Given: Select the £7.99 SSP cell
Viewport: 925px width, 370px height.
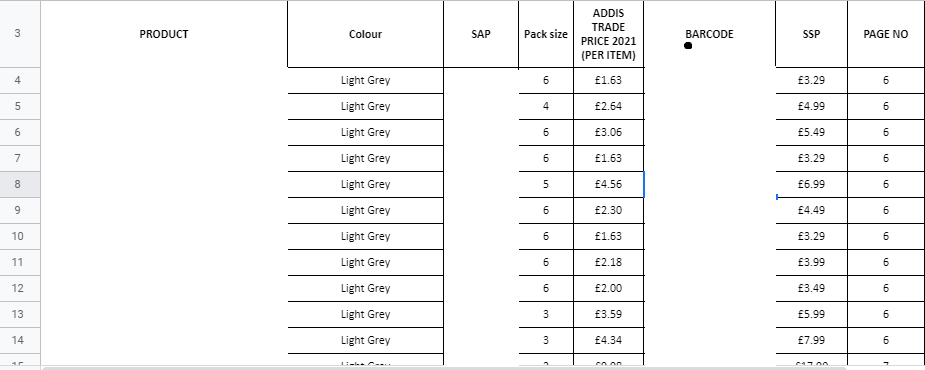Looking at the screenshot, I should (811, 340).
